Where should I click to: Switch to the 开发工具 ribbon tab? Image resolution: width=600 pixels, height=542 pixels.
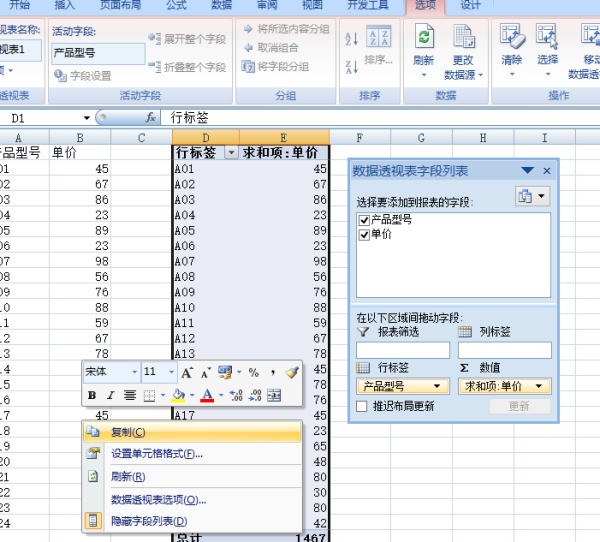(x=368, y=5)
